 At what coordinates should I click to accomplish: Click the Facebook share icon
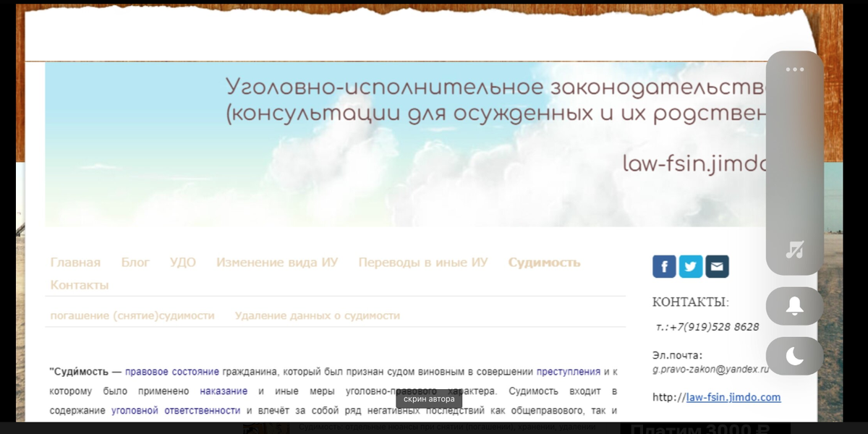663,266
